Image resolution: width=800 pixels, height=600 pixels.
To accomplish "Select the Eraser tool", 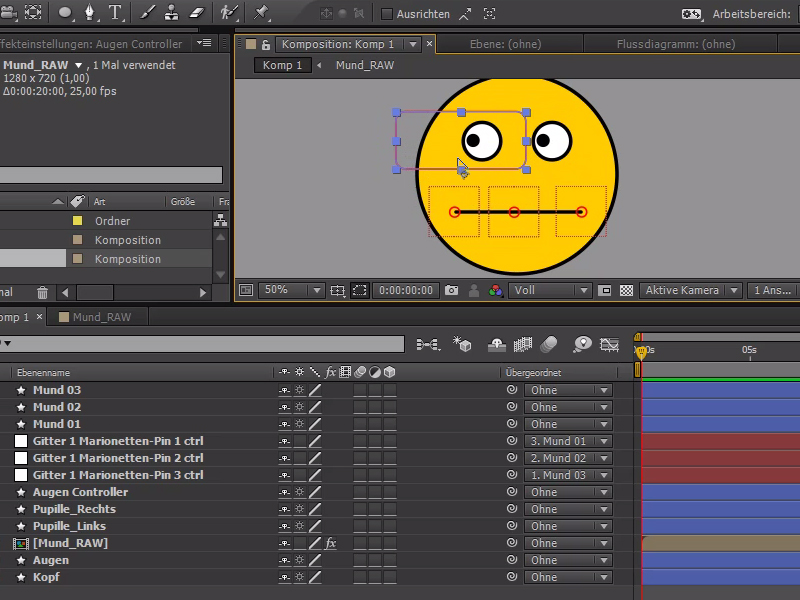I will (x=196, y=13).
